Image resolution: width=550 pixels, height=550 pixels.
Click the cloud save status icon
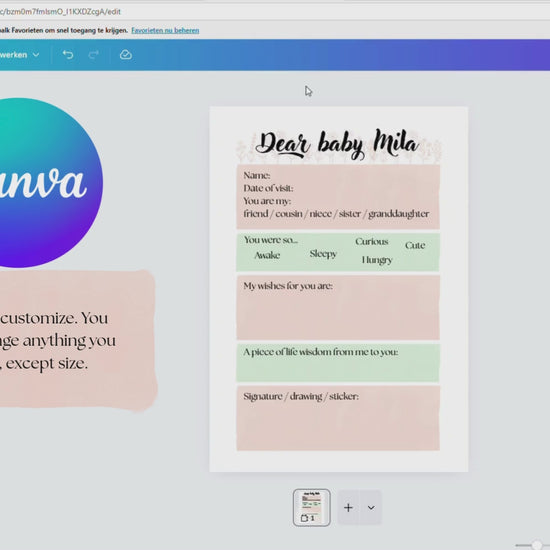[126, 55]
